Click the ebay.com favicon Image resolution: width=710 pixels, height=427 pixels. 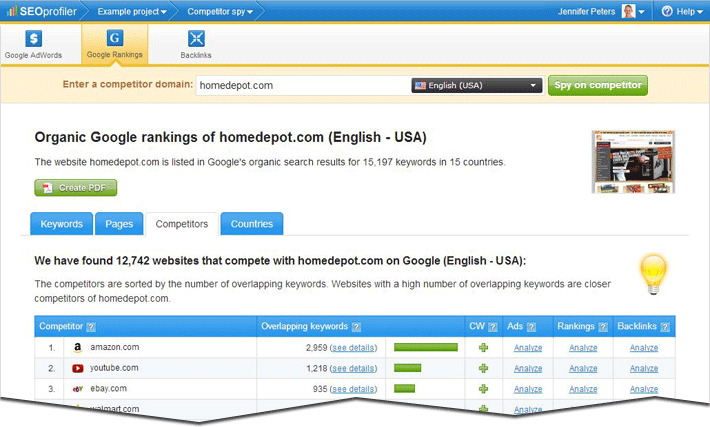click(78, 389)
